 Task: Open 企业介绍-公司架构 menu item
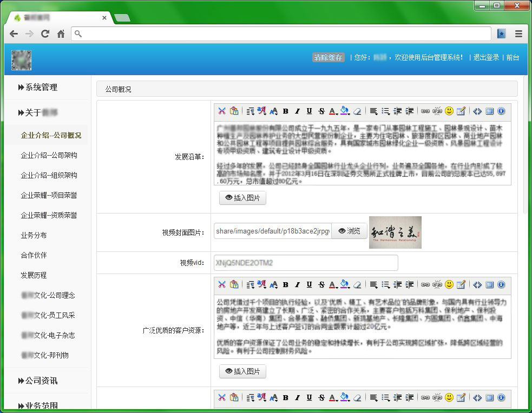pyautogui.click(x=49, y=155)
